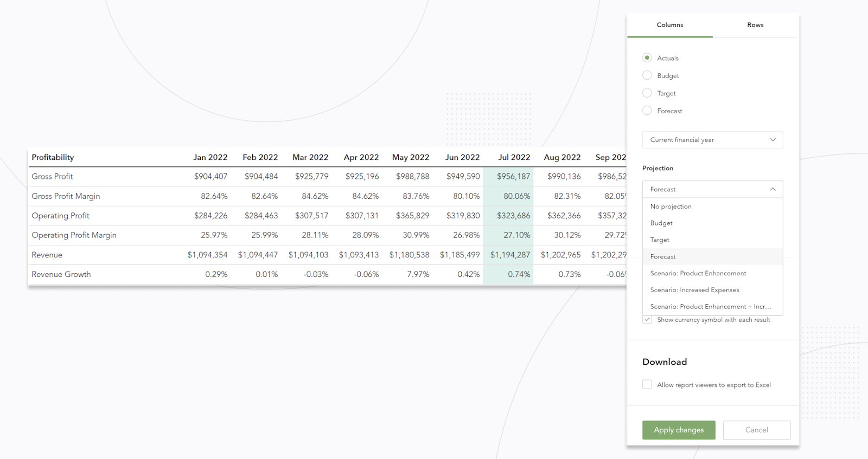Choose Budget in projection list
Screen dimensions: 868x459
tap(713, 223)
